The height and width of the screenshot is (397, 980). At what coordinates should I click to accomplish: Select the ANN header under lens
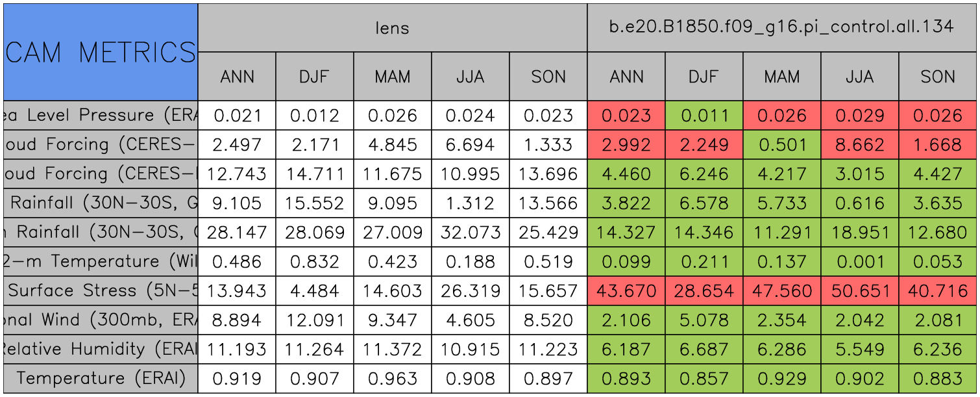237,77
